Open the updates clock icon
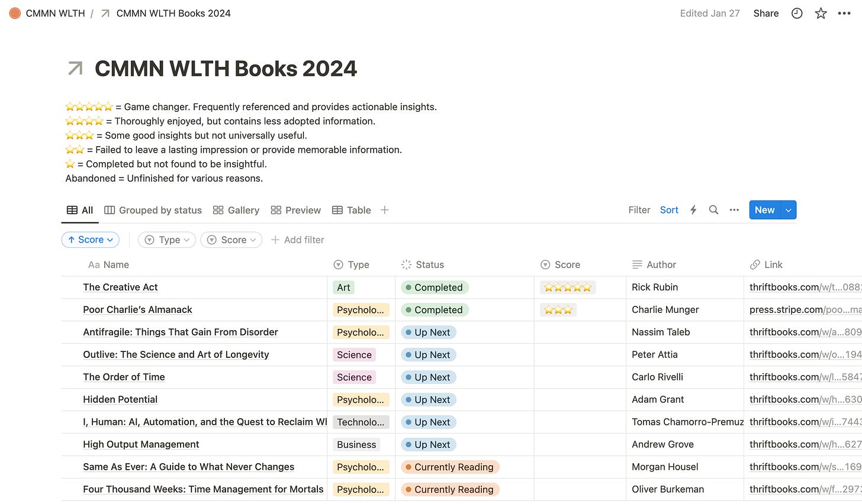This screenshot has height=504, width=862. (x=797, y=13)
